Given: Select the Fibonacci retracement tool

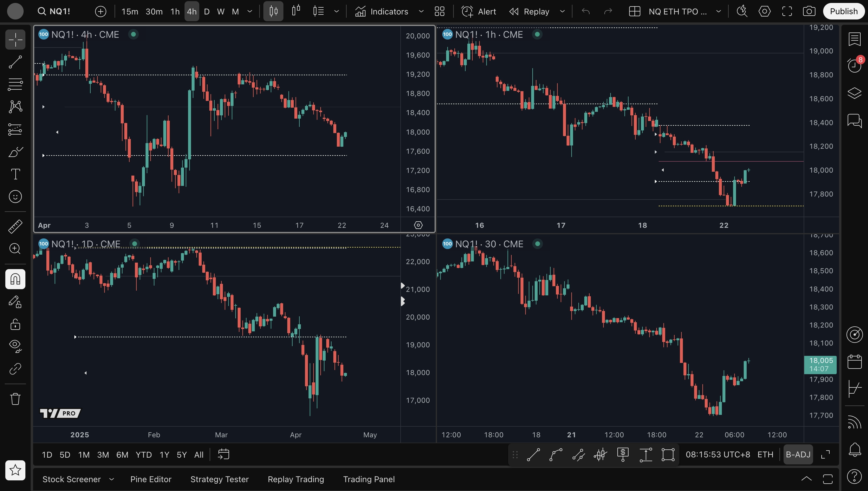Looking at the screenshot, I should 15,84.
